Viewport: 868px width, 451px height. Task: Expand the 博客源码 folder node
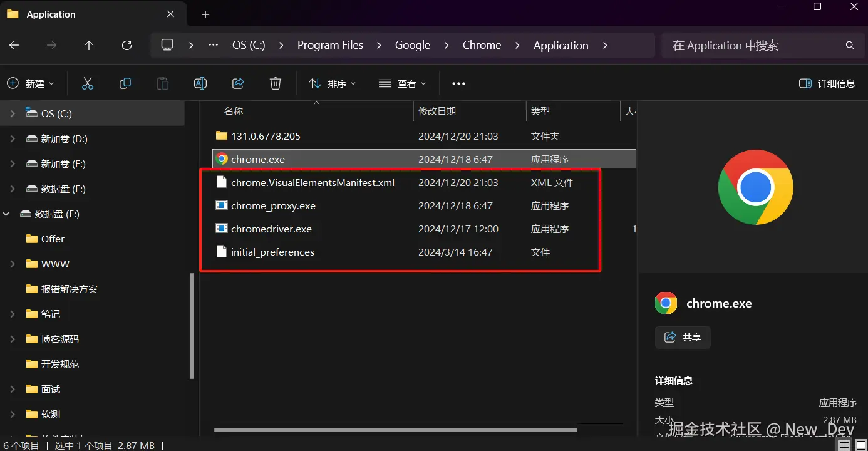click(x=13, y=339)
